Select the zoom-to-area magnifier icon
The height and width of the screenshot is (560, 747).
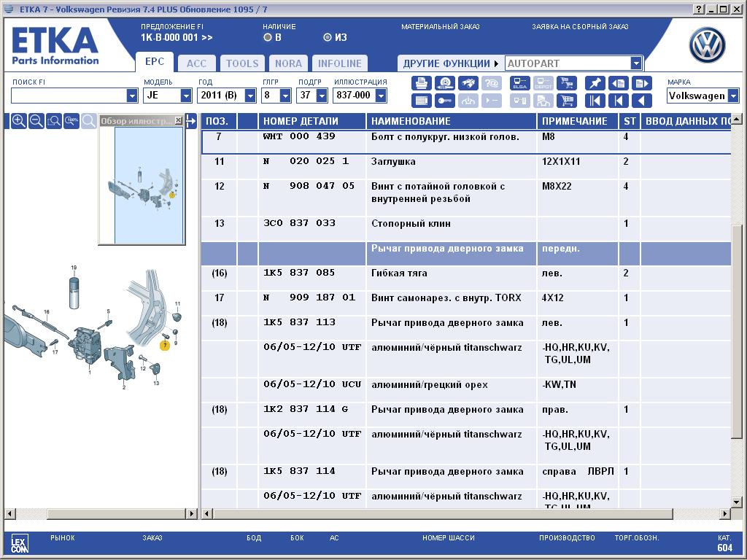[x=54, y=121]
